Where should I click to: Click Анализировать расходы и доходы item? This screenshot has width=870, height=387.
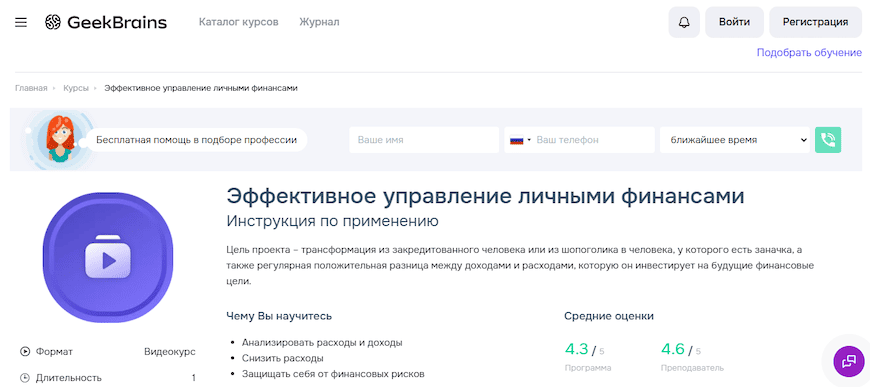coord(322,343)
